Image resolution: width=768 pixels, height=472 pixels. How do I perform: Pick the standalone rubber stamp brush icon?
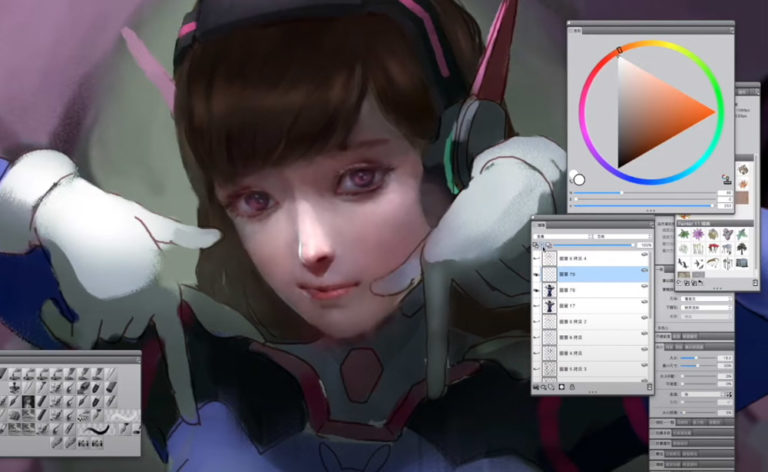tap(15, 387)
